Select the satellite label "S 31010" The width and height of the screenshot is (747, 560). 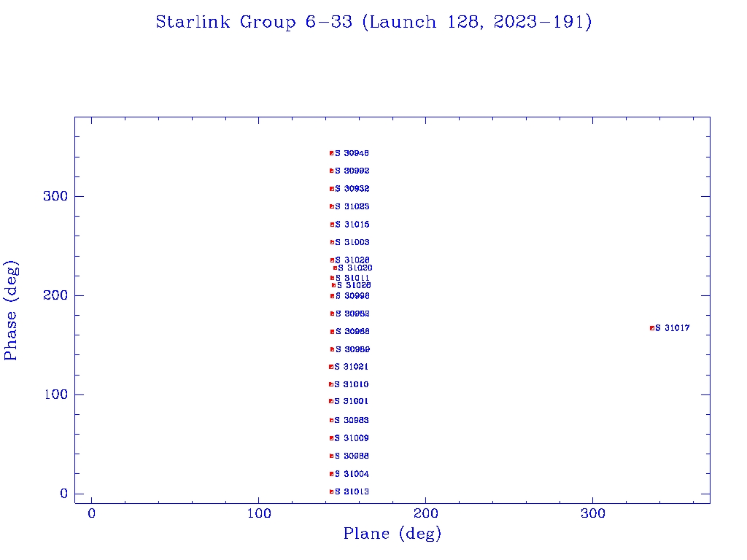click(x=351, y=384)
